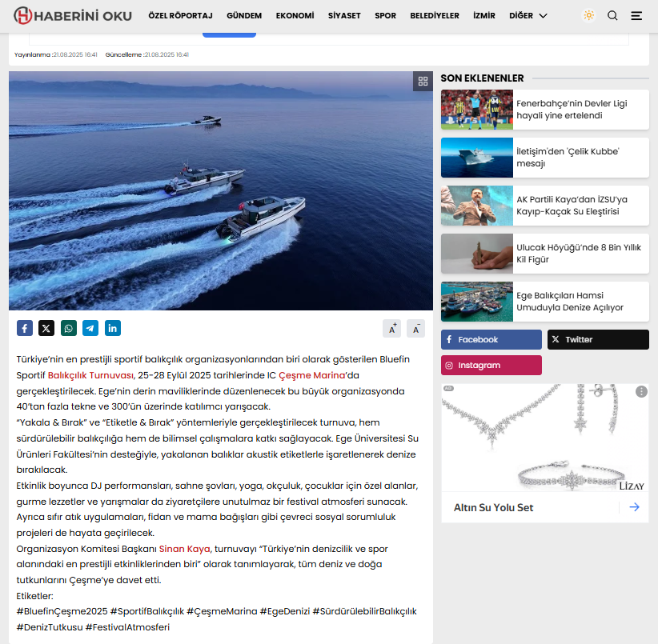Decrease article font size
The height and width of the screenshot is (644, 658).
pyautogui.click(x=415, y=329)
